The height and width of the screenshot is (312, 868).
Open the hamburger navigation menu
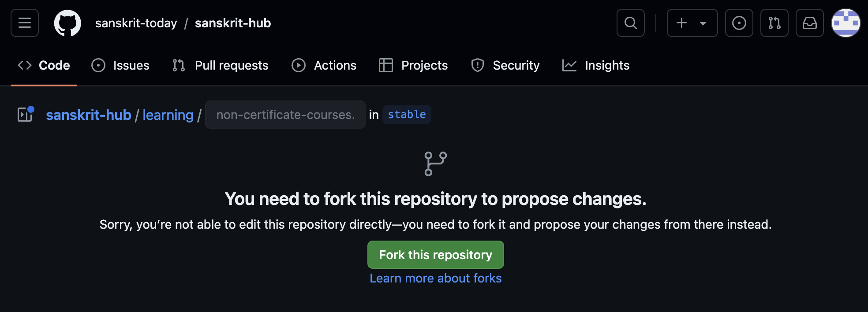25,23
